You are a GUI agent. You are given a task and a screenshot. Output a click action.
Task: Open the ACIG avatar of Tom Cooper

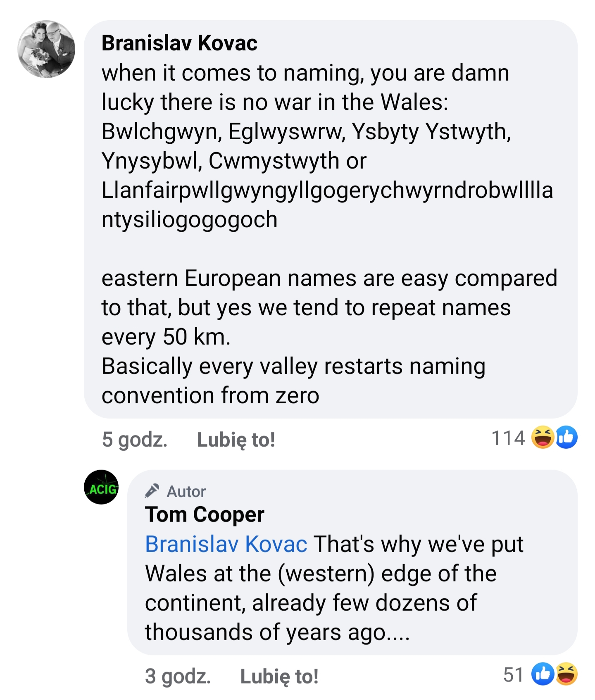coord(102,487)
